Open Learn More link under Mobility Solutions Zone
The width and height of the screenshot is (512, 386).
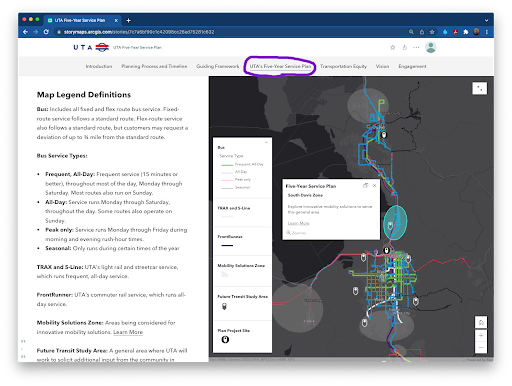tap(128, 332)
